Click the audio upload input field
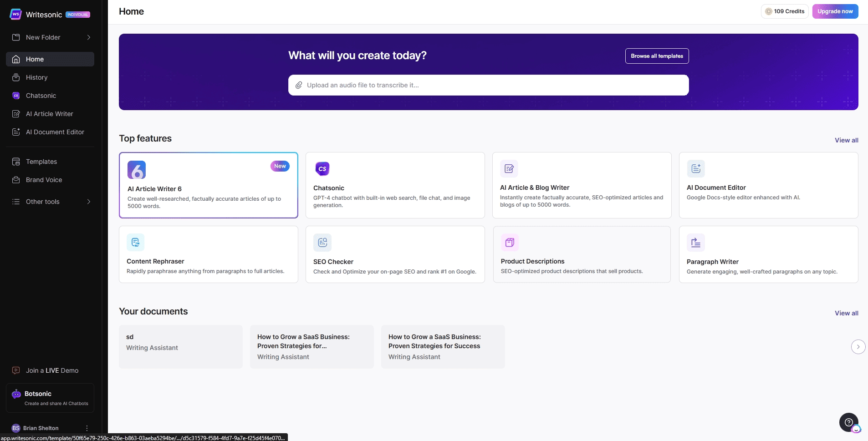 coord(488,85)
